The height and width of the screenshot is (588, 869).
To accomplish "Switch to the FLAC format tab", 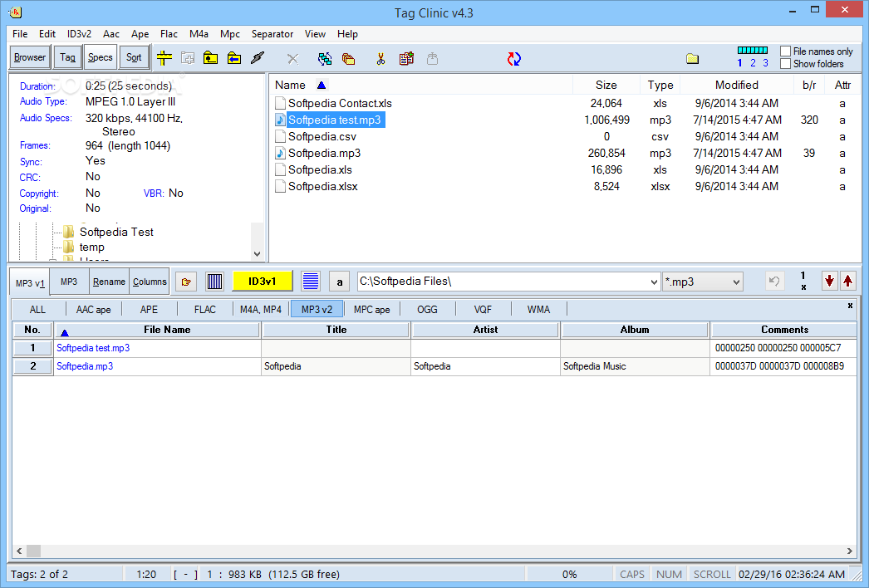I will [x=205, y=309].
